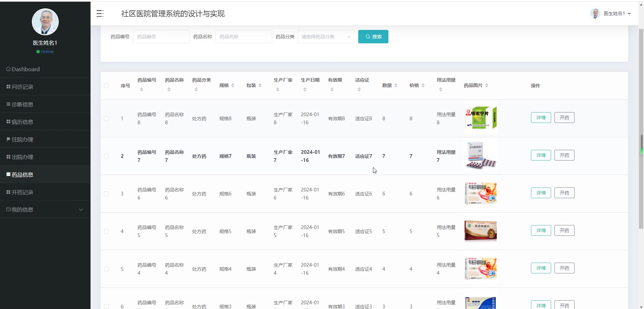The height and width of the screenshot is (309, 644).
Task: Select the checkbox for row 3
Action: pyautogui.click(x=106, y=194)
